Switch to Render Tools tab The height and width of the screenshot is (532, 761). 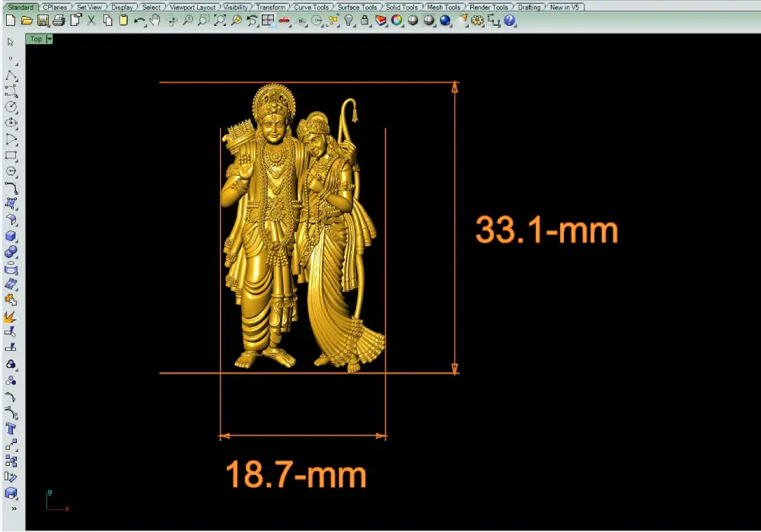tap(489, 8)
